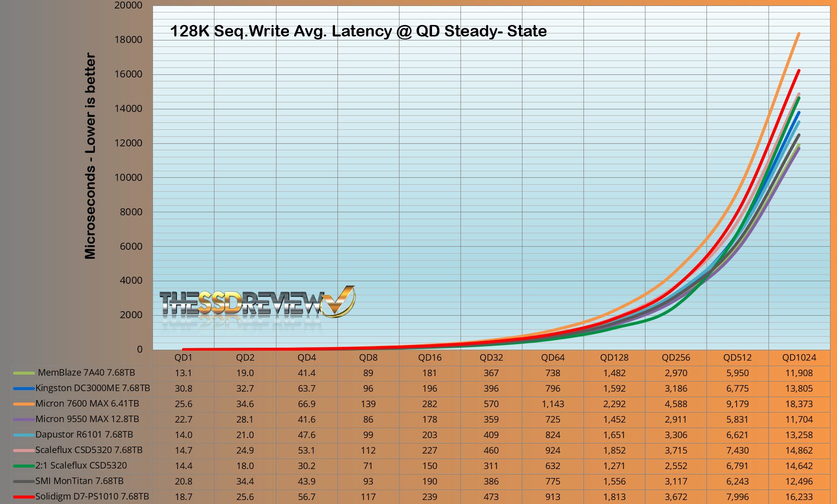Click the QD64 column header

[552, 358]
